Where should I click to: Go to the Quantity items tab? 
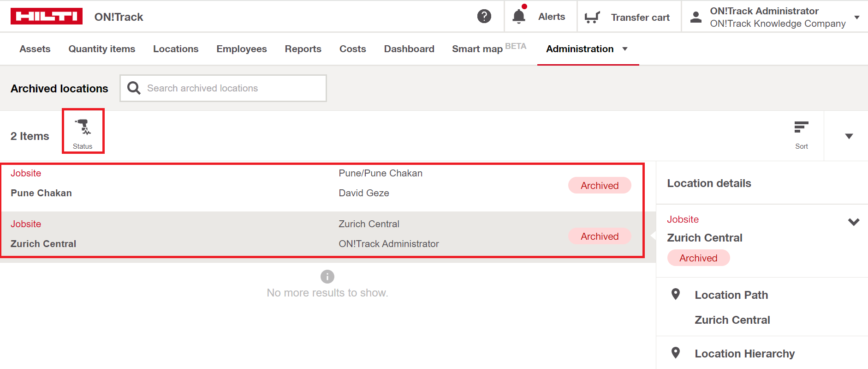pyautogui.click(x=102, y=49)
